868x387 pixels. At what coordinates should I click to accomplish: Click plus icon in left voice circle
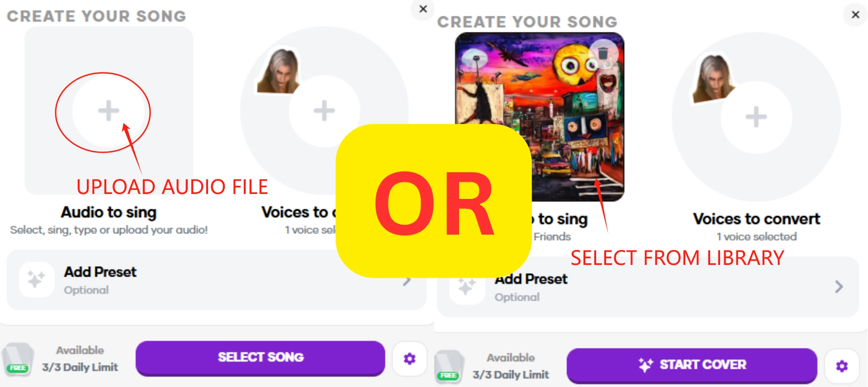coord(324,111)
